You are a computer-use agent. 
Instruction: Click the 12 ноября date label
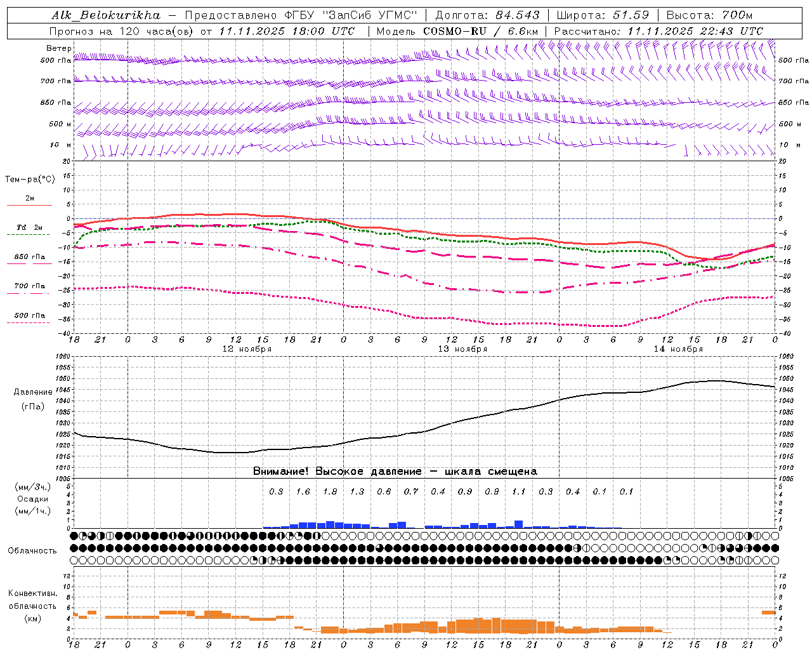(247, 349)
